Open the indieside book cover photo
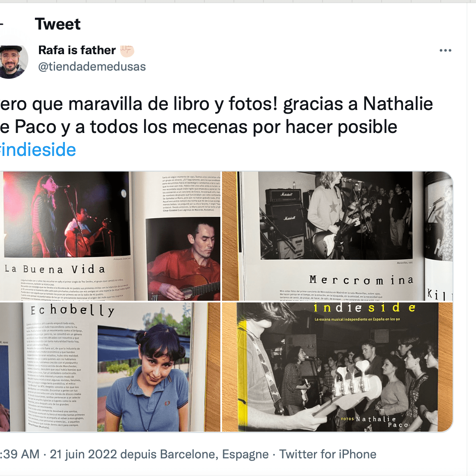The image size is (476, 476). point(338,367)
